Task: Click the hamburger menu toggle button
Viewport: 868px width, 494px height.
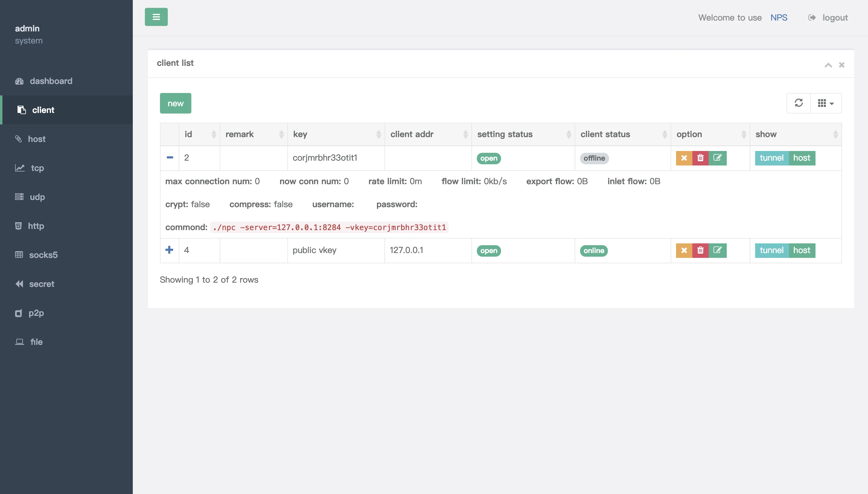Action: pyautogui.click(x=156, y=17)
